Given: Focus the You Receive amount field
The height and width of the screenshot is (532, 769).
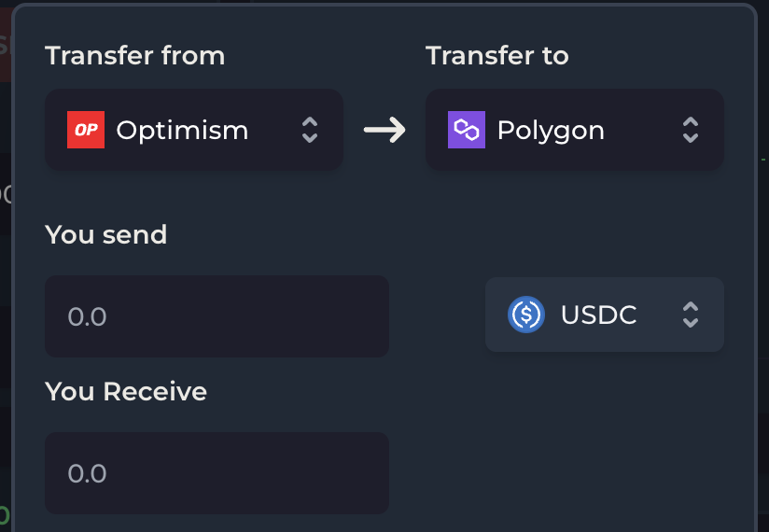Looking at the screenshot, I should coord(217,473).
